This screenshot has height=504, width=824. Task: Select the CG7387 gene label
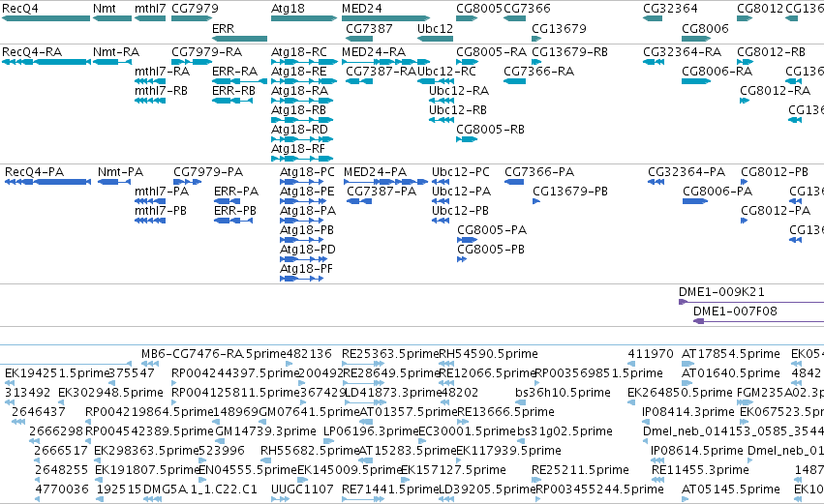click(x=370, y=29)
